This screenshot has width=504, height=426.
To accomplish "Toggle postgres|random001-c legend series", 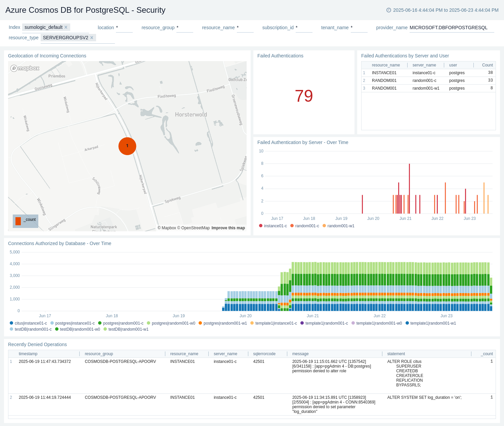I will (x=121, y=323).
